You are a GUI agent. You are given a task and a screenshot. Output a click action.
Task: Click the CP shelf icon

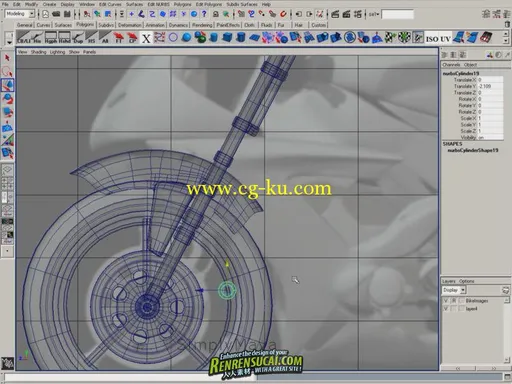point(132,38)
